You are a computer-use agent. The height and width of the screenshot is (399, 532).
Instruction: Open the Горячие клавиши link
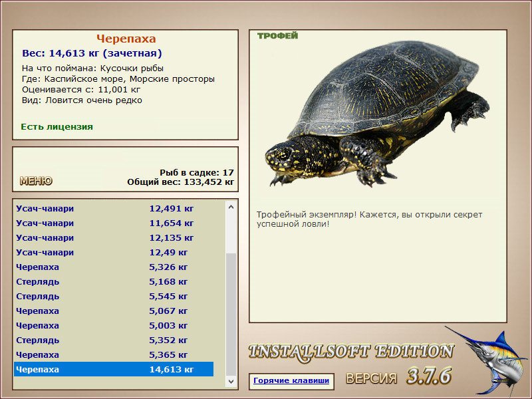pyautogui.click(x=291, y=380)
